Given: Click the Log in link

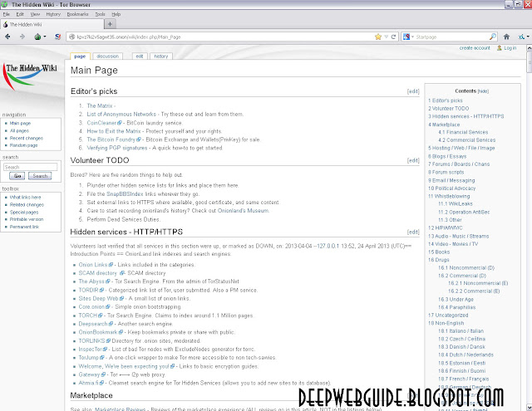Looking at the screenshot, I should (510, 48).
